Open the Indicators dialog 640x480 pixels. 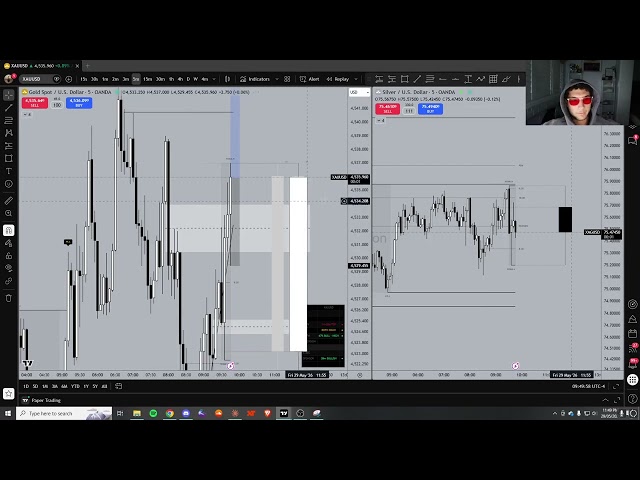(255, 79)
